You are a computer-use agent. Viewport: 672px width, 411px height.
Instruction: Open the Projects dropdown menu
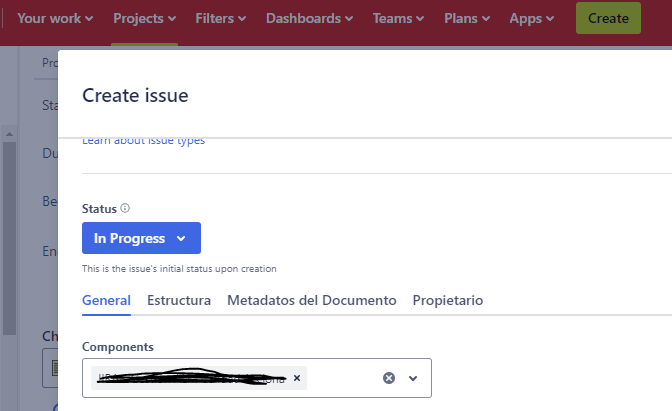[x=144, y=18]
